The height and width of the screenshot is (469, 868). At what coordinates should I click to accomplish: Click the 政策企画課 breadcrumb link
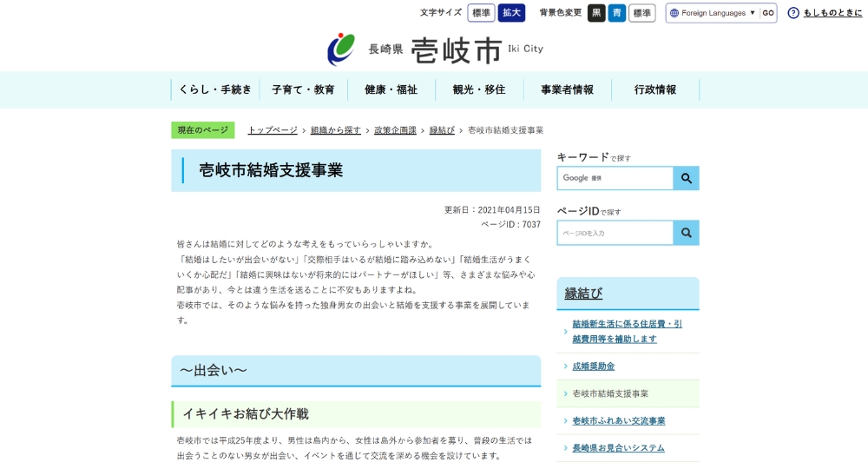pos(395,130)
